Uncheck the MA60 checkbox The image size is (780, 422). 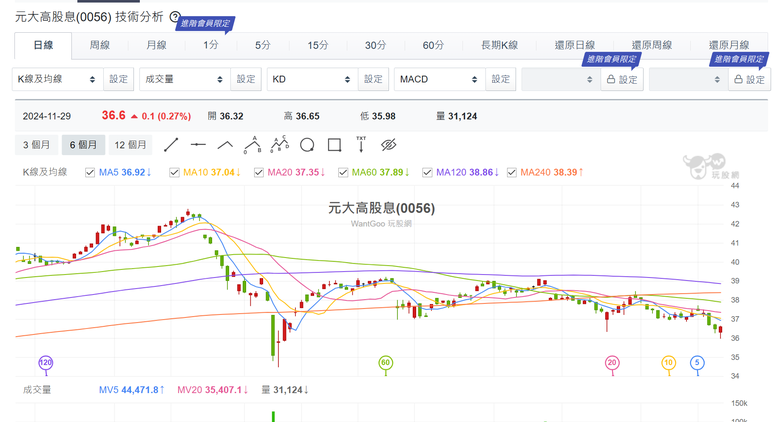point(343,172)
